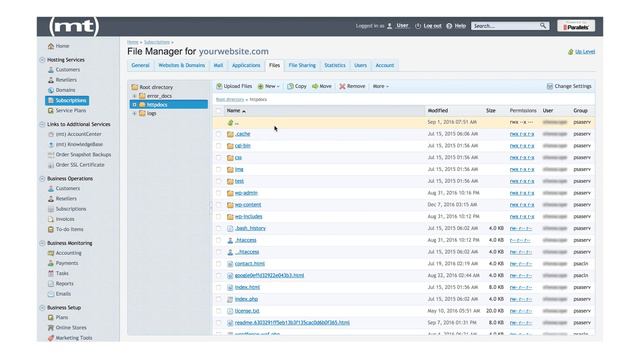Expand the httpdocs tree node
Viewport: 640px width, 360px height.
tap(134, 105)
